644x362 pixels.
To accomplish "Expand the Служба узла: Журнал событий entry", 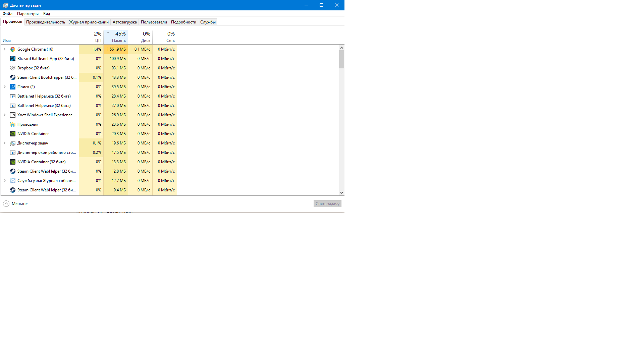I will point(5,181).
